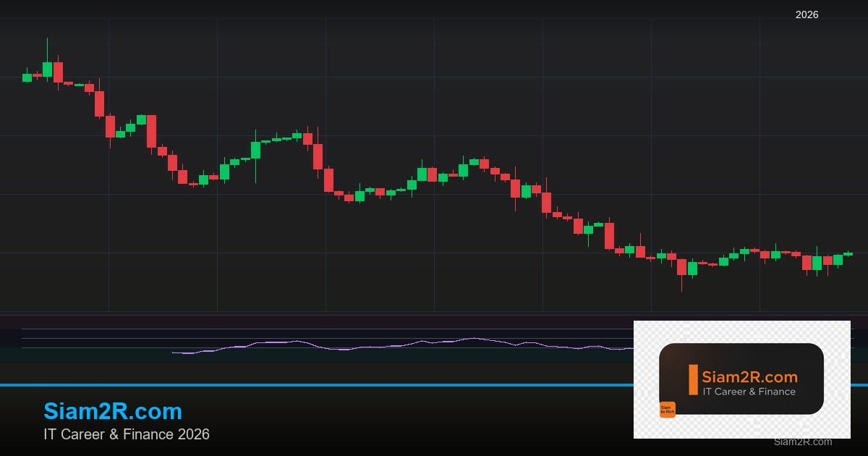868x456 pixels.
Task: Select the large green candle with a long lower wick
Action: (x=255, y=150)
